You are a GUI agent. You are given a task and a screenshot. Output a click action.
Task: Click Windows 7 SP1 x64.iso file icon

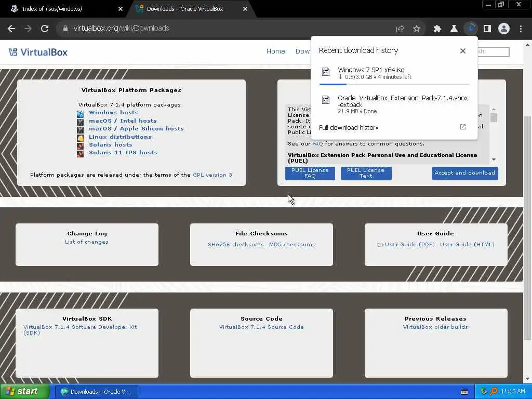[326, 72]
